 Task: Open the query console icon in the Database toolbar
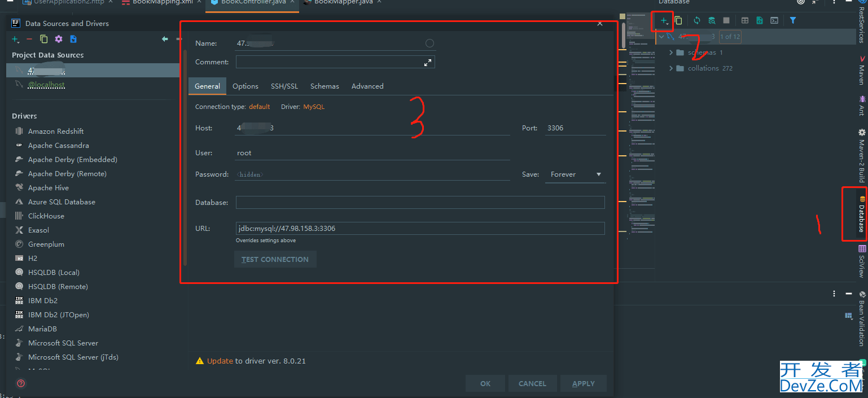(775, 20)
